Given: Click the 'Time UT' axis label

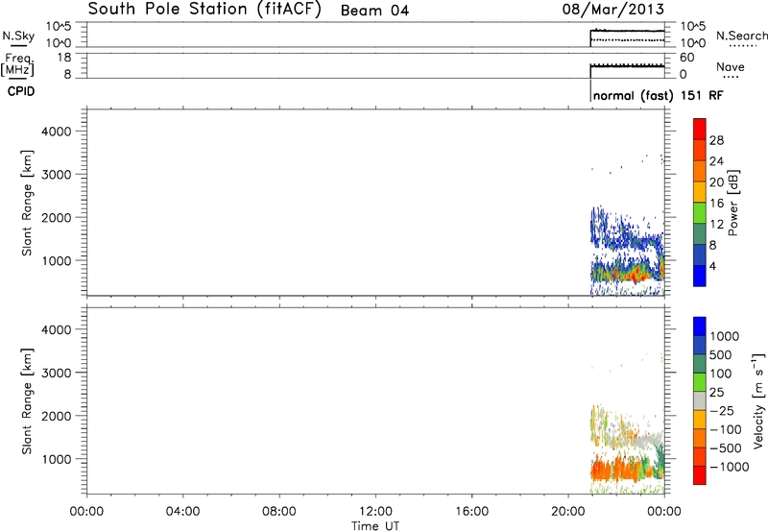Looking at the screenshot, I should [375, 526].
